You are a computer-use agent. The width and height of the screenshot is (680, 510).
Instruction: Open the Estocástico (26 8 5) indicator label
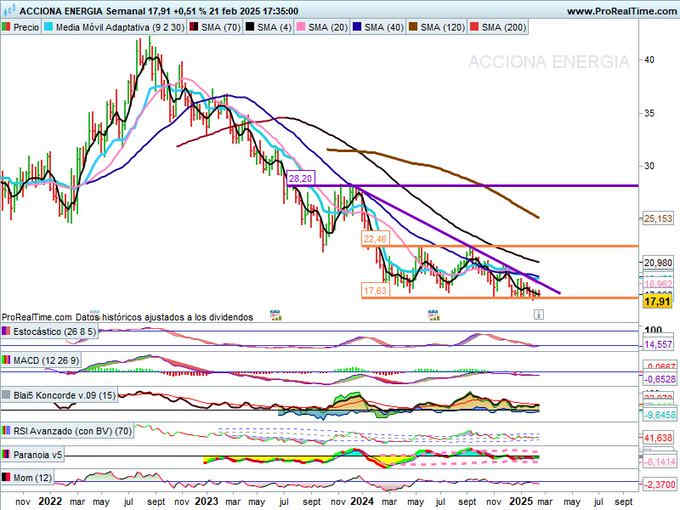[49, 332]
